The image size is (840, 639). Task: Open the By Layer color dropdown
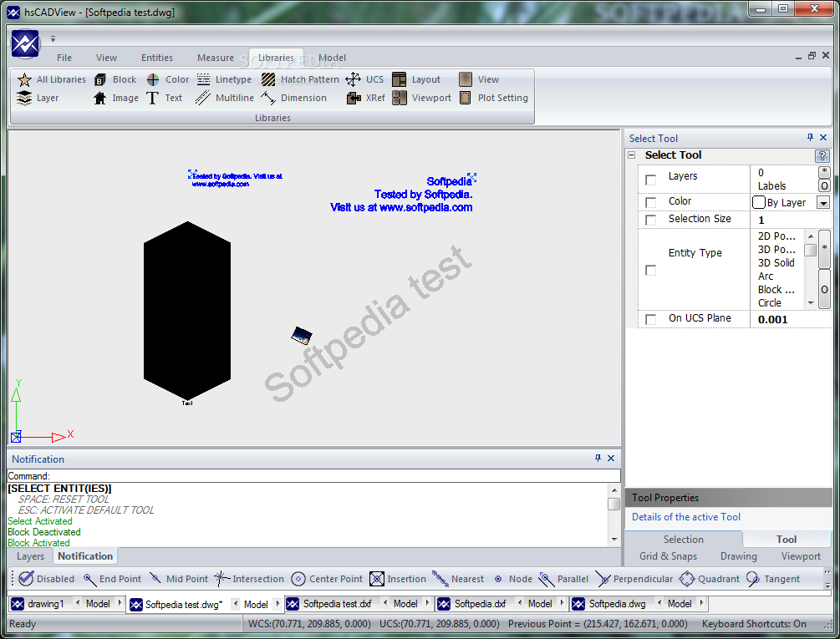(822, 202)
